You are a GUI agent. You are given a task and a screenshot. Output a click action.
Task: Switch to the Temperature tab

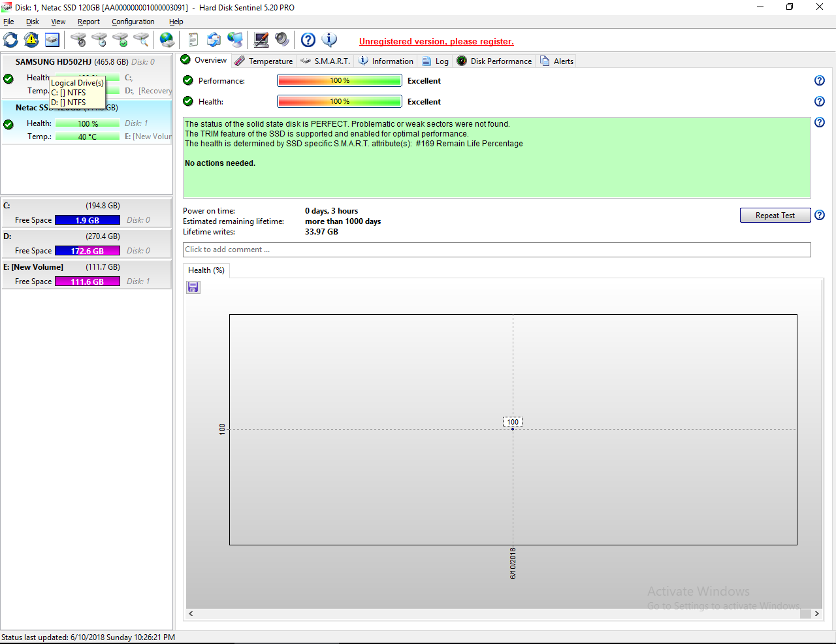pyautogui.click(x=264, y=61)
